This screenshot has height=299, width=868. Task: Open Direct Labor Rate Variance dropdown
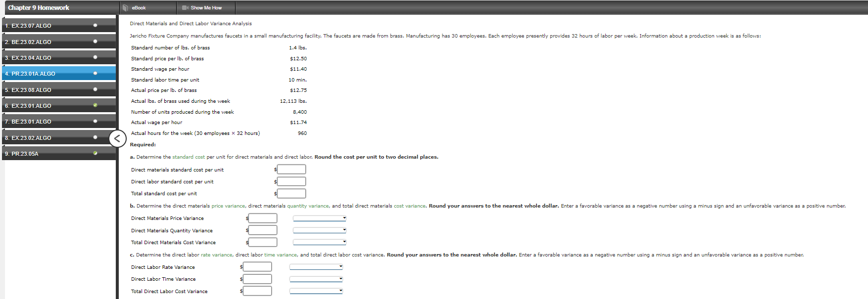tap(316, 267)
